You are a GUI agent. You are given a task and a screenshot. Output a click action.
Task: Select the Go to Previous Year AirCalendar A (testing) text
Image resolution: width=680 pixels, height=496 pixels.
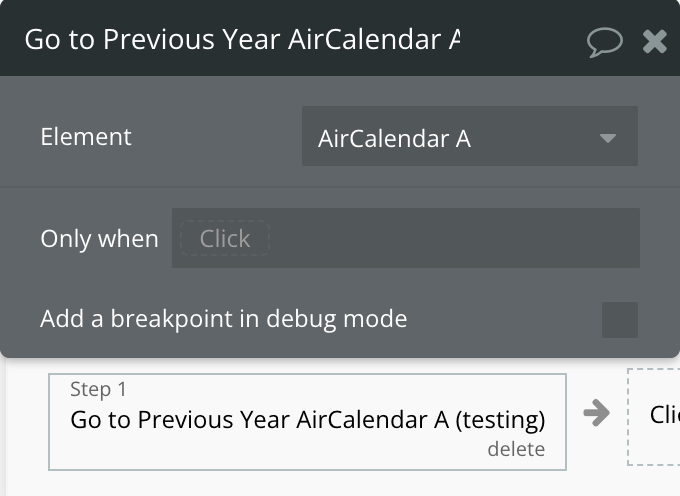click(307, 420)
